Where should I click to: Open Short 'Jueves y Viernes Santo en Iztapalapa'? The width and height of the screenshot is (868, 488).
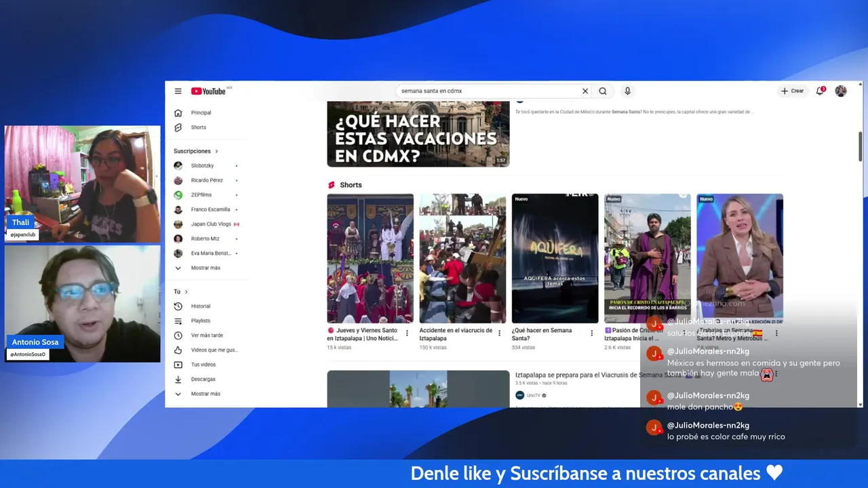370,258
